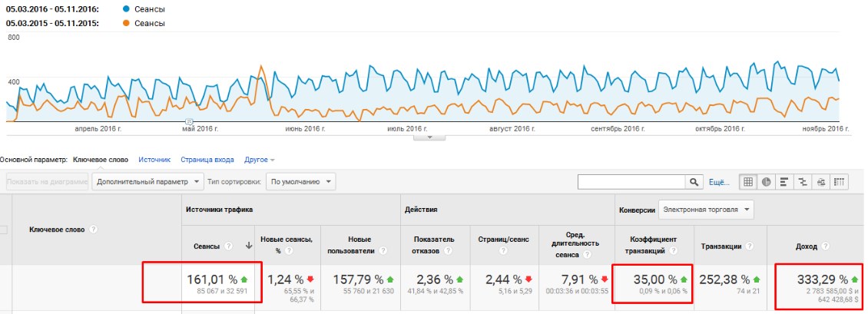Open help for Коэффициент транзакций
868x314 pixels.
pos(674,250)
